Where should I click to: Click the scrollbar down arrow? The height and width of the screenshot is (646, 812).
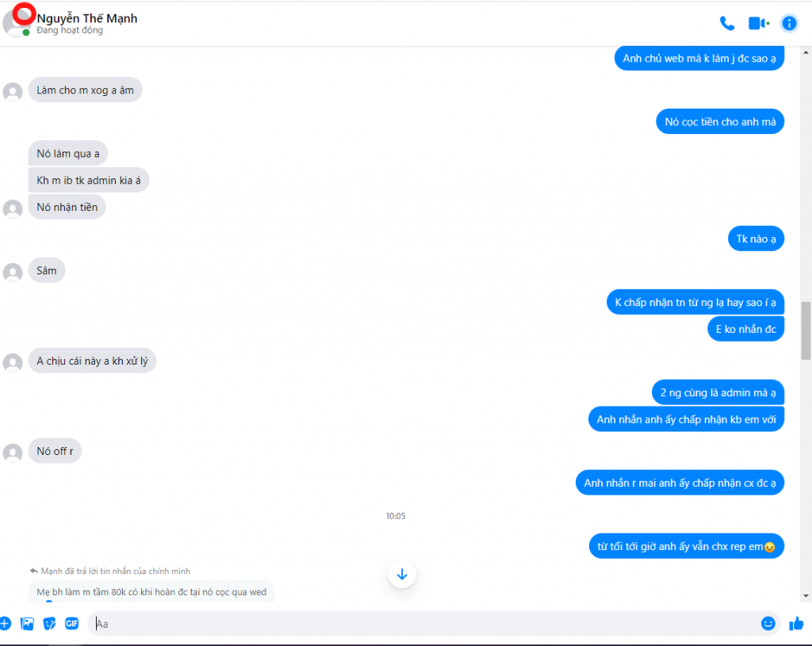click(x=806, y=596)
